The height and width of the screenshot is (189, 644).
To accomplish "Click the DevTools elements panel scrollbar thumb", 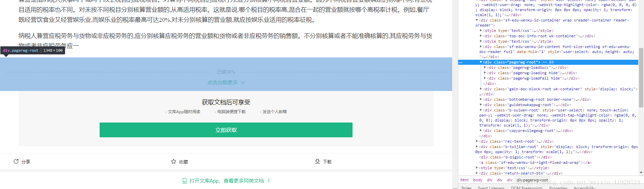I will pos(641,78).
